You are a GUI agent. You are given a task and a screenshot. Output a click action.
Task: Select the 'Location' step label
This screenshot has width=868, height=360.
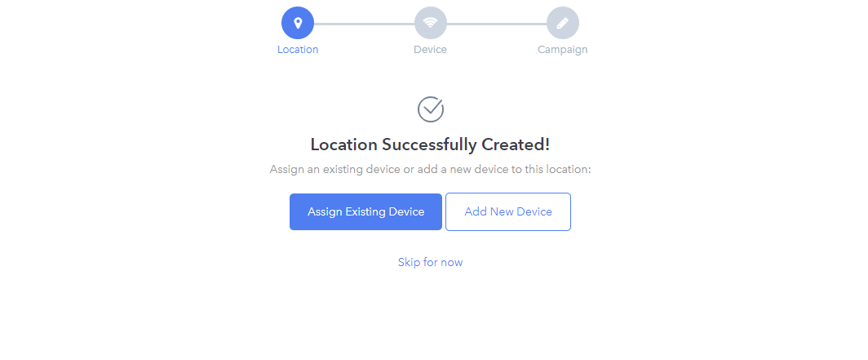tap(298, 49)
